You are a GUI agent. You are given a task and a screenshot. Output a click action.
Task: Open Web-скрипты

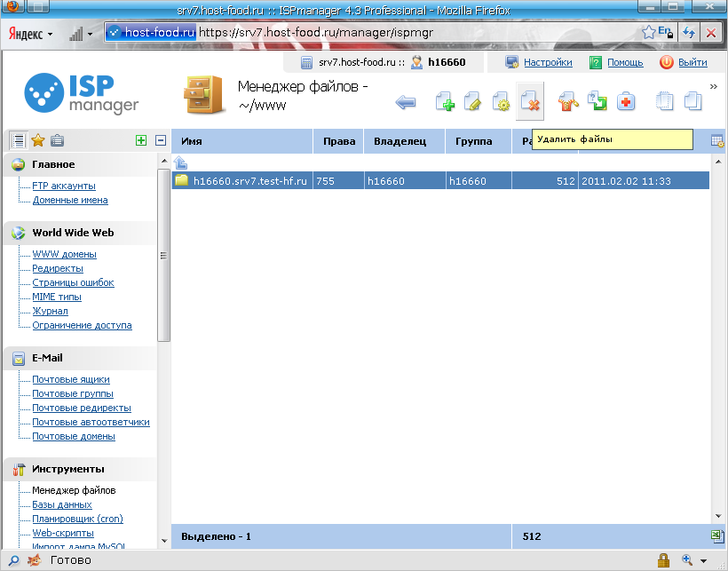coord(63,533)
